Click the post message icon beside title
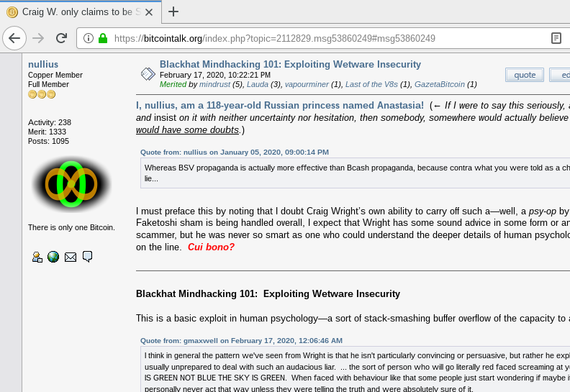This screenshot has height=392, width=570. (148, 74)
